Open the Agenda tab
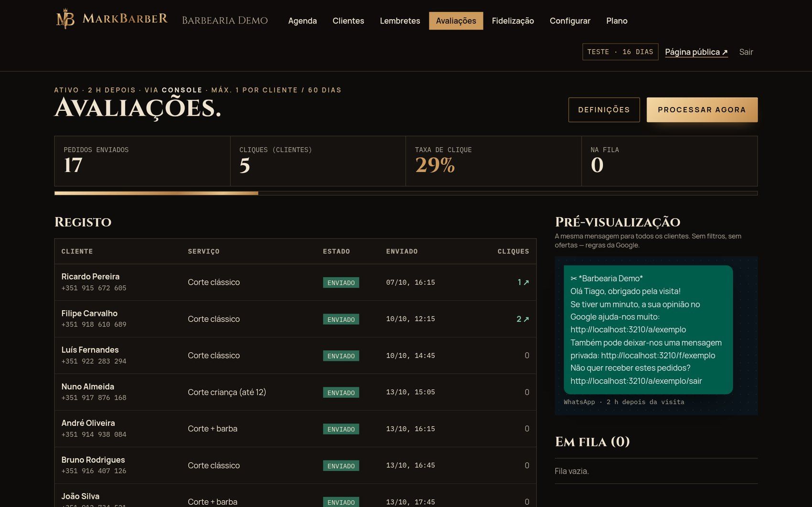Image resolution: width=812 pixels, height=507 pixels. point(302,21)
